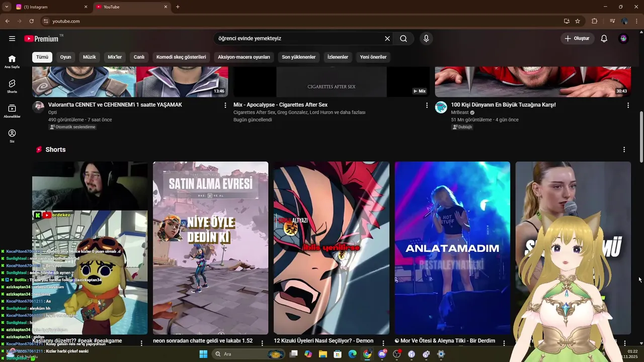The width and height of the screenshot is (644, 362).
Task: Select Aksiyon-macera oyunları chip
Action: click(x=244, y=57)
